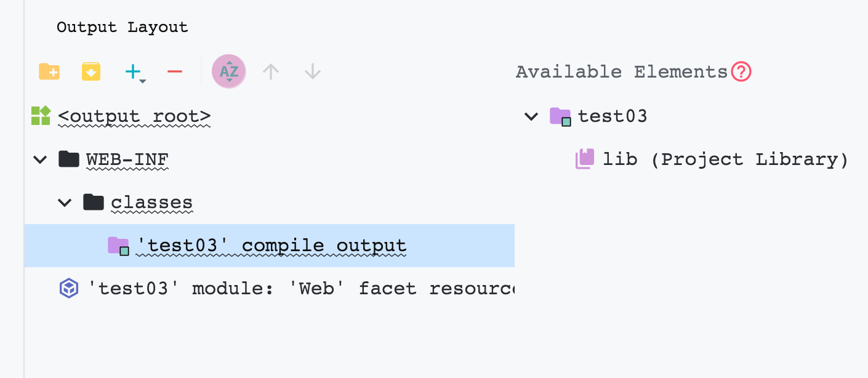
Task: Click the Move Down arrow
Action: [313, 72]
